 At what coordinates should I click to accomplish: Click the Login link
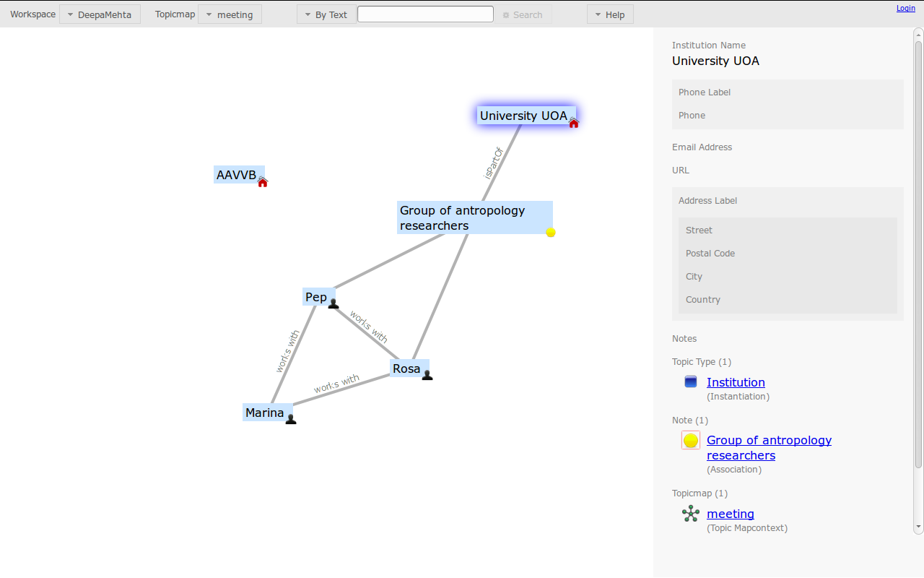906,8
